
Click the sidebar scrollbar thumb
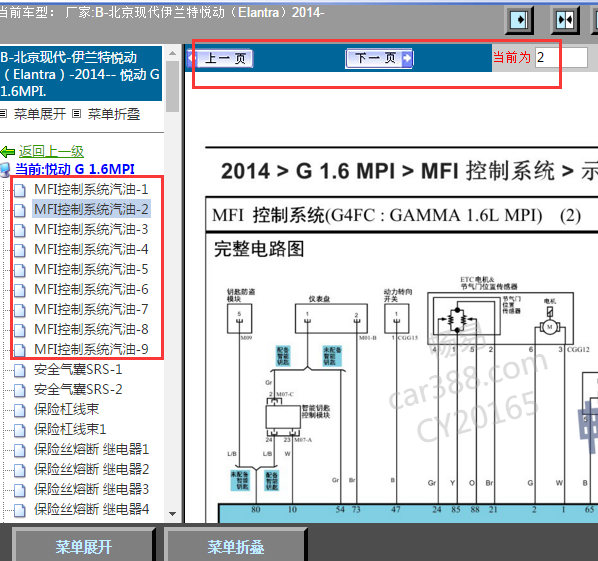click(172, 86)
